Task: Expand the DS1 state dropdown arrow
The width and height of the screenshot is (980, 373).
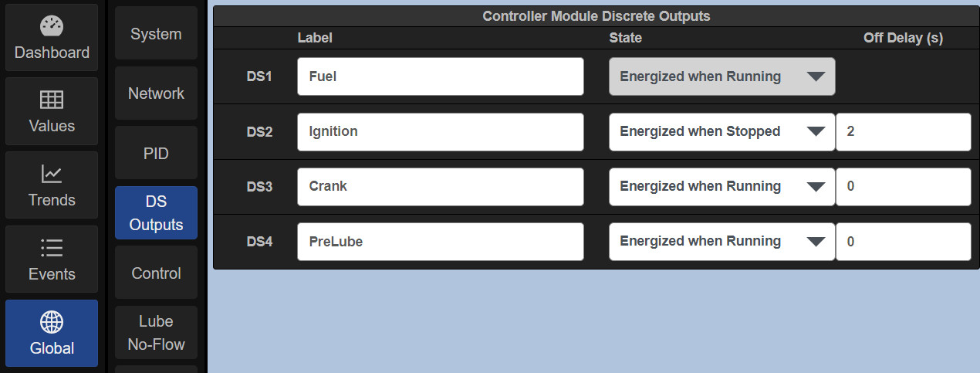Action: click(816, 76)
